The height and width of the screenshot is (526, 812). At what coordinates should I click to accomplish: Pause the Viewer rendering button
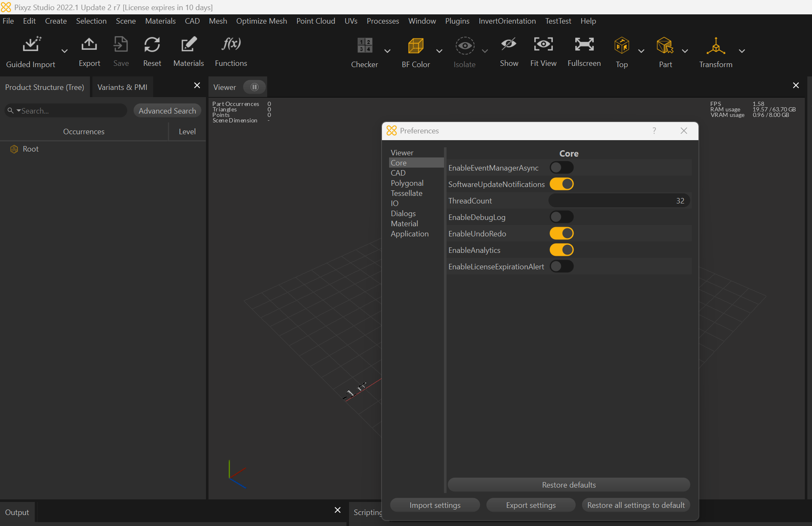point(254,87)
